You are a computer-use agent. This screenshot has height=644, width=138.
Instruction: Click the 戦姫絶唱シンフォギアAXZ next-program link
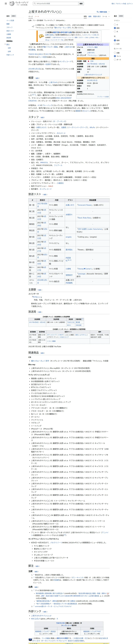(x=92, y=632)
